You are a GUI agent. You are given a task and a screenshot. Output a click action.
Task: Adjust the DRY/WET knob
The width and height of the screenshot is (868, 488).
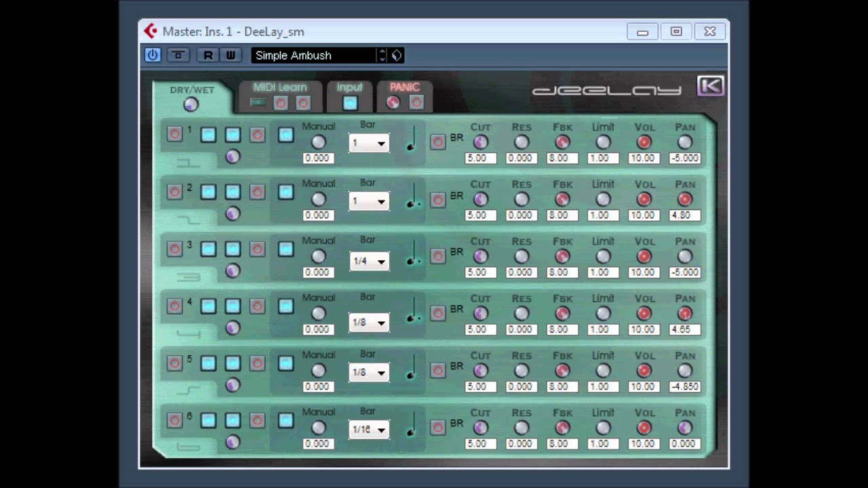191,104
